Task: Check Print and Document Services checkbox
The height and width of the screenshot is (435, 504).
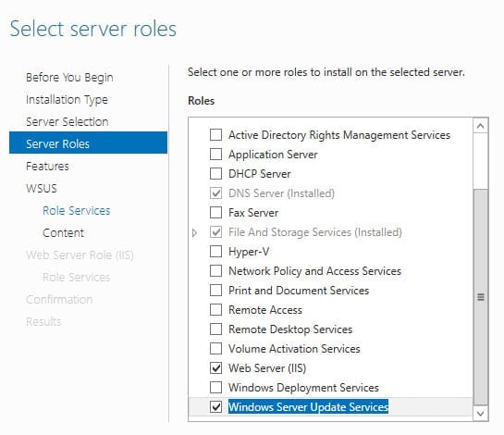Action: (x=215, y=291)
